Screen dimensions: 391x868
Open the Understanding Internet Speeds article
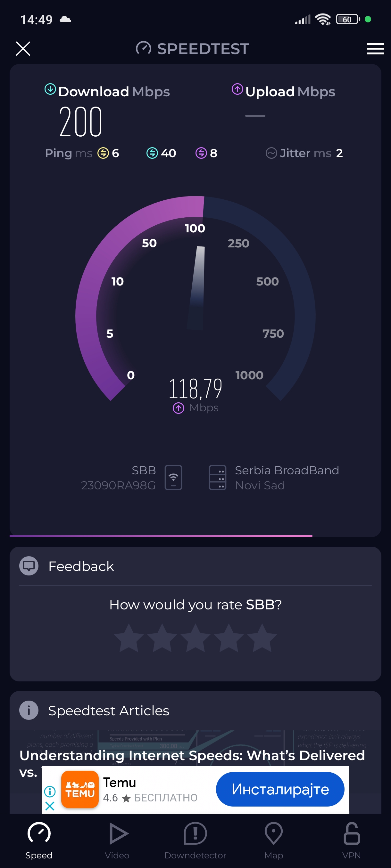pyautogui.click(x=192, y=755)
